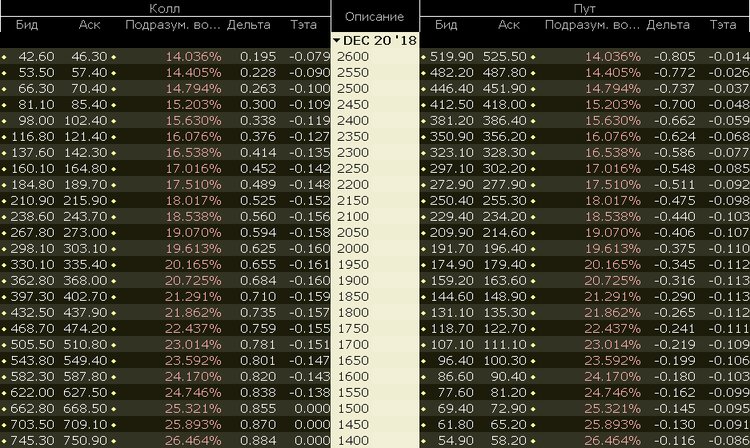
Task: Select strike 1550 row
Action: click(x=353, y=393)
